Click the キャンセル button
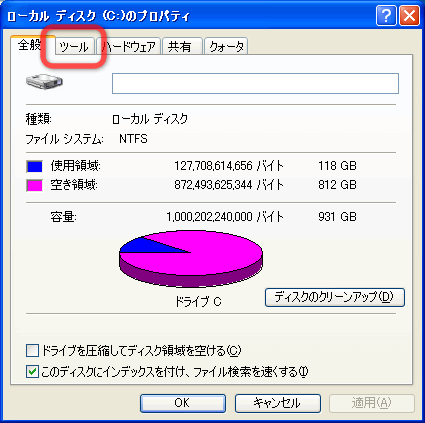Viewport: 425px width, 423px height. [x=278, y=403]
